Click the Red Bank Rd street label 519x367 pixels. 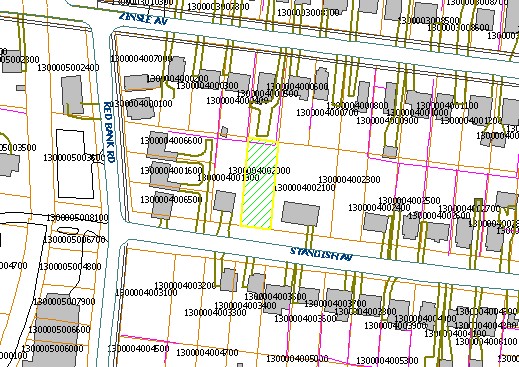click(x=109, y=132)
